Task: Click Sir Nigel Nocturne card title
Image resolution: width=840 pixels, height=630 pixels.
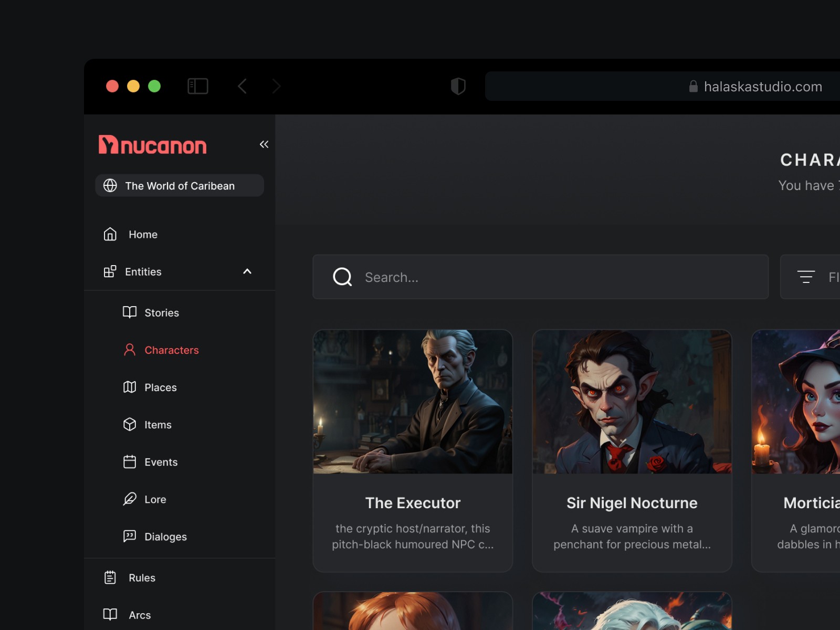Action: (632, 503)
